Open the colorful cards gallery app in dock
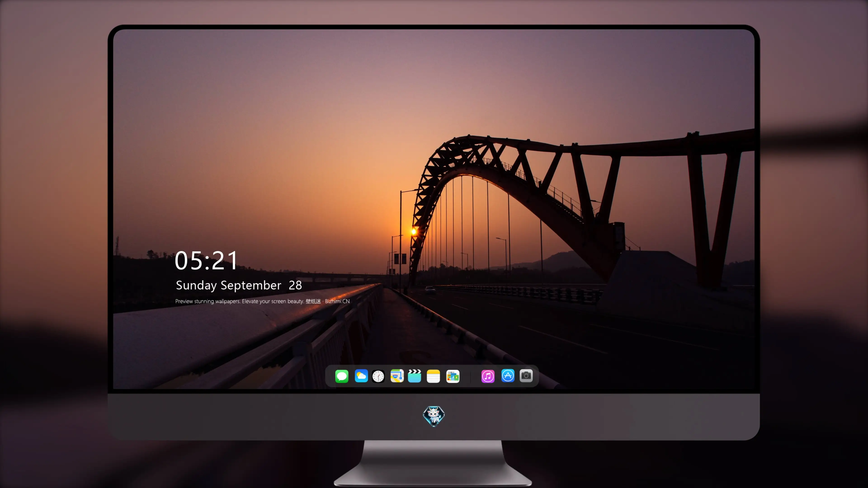This screenshot has width=868, height=488. click(x=453, y=376)
